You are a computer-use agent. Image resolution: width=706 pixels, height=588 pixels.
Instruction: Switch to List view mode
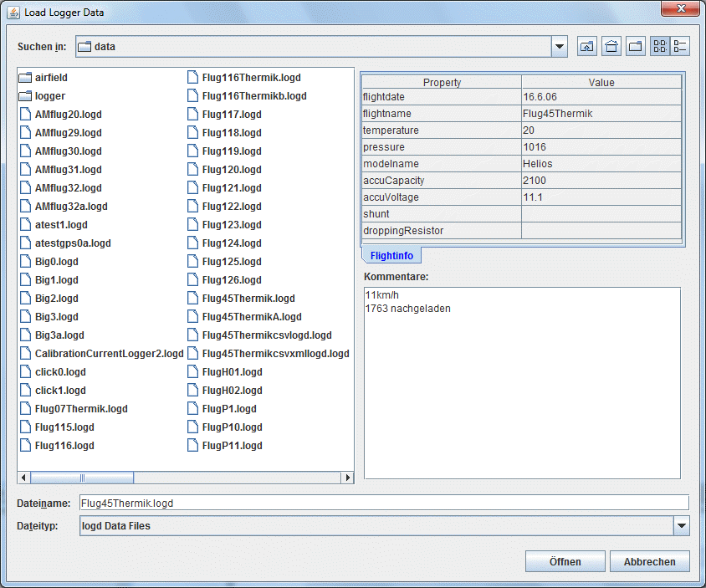[x=660, y=47]
